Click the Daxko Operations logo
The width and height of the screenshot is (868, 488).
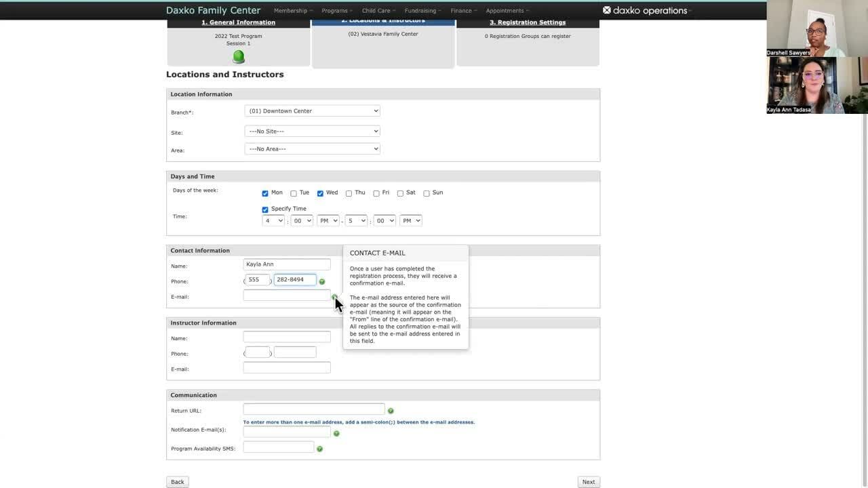pos(645,10)
